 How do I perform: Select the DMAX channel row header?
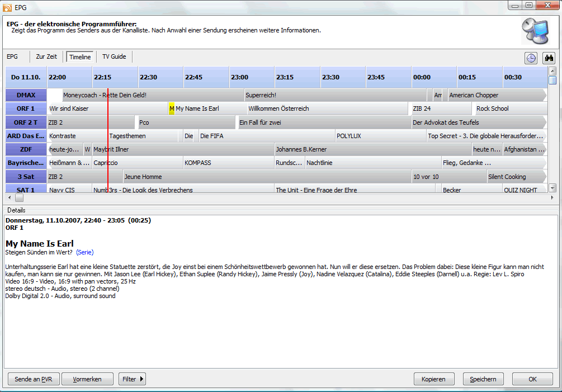pos(26,95)
